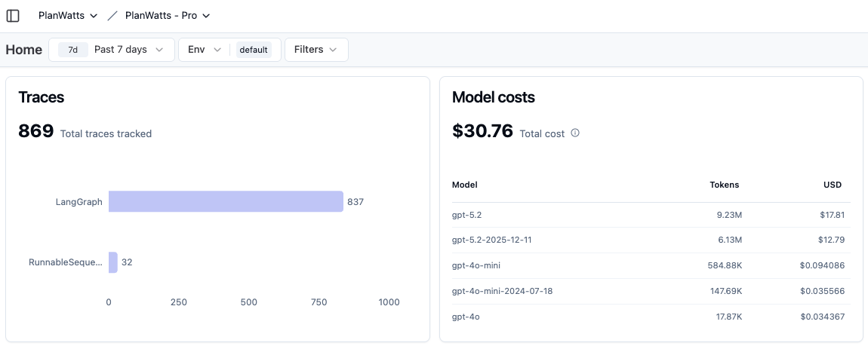Select the LangGraph chart label

[x=78, y=202]
